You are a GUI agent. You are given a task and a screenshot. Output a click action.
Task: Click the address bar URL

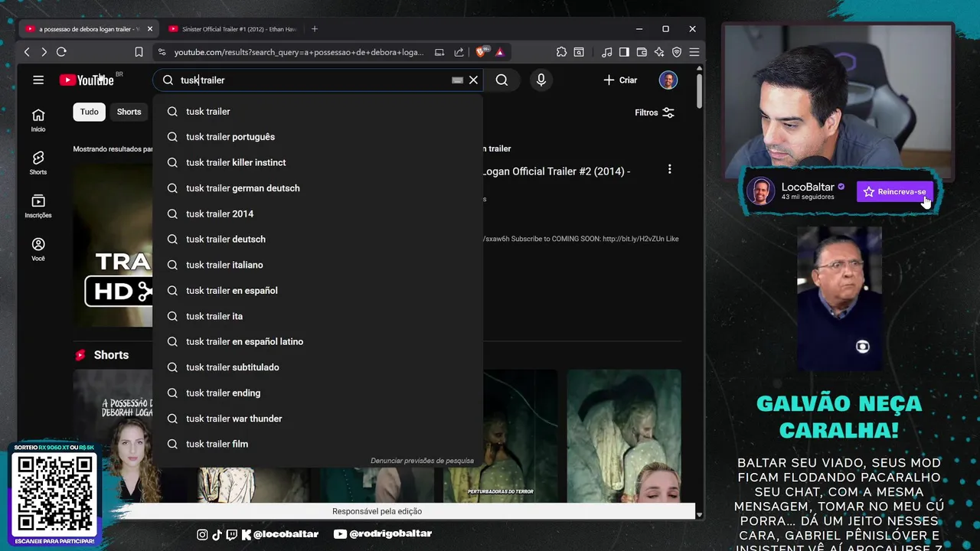pyautogui.click(x=299, y=52)
